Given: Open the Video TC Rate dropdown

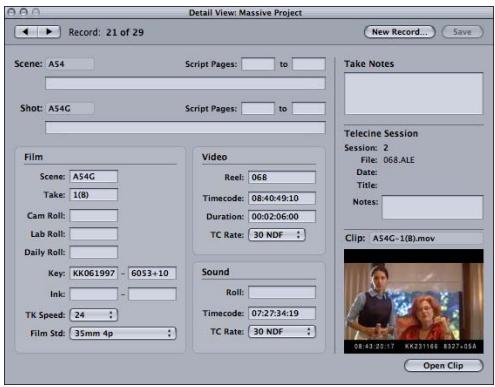Looking at the screenshot, I should [277, 235].
